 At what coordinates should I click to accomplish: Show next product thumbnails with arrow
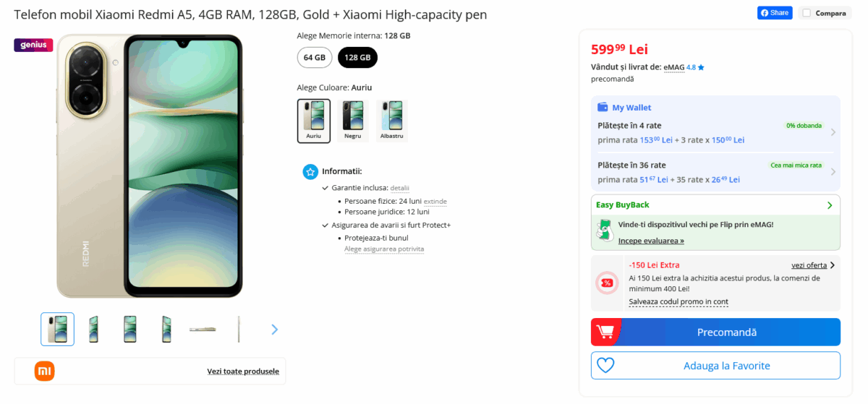click(274, 330)
